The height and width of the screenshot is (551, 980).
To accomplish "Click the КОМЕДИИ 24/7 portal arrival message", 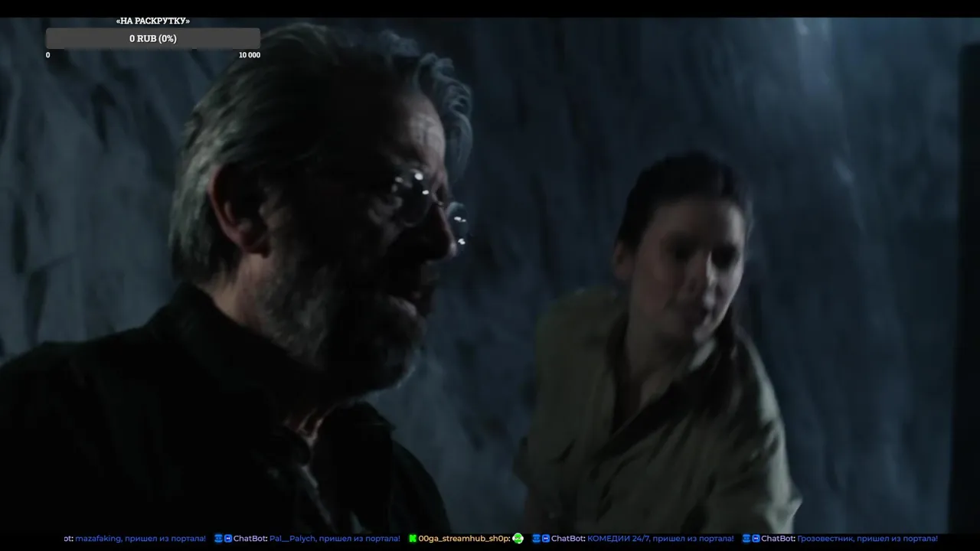I will pos(660,539).
